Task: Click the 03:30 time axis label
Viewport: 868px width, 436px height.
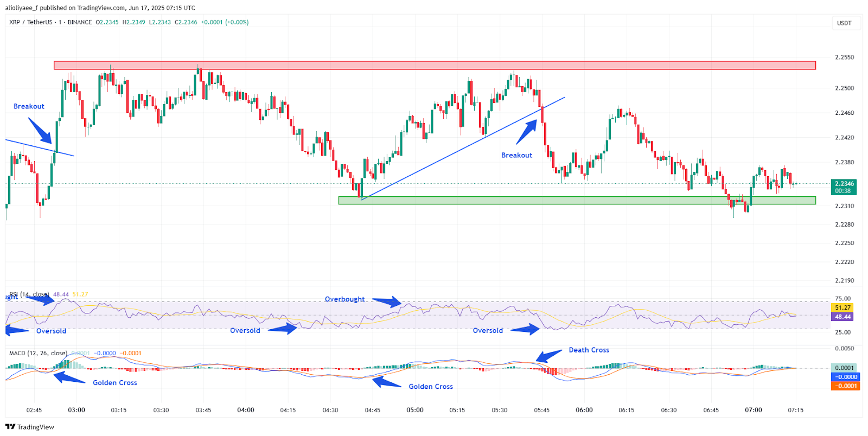Action: [x=161, y=410]
